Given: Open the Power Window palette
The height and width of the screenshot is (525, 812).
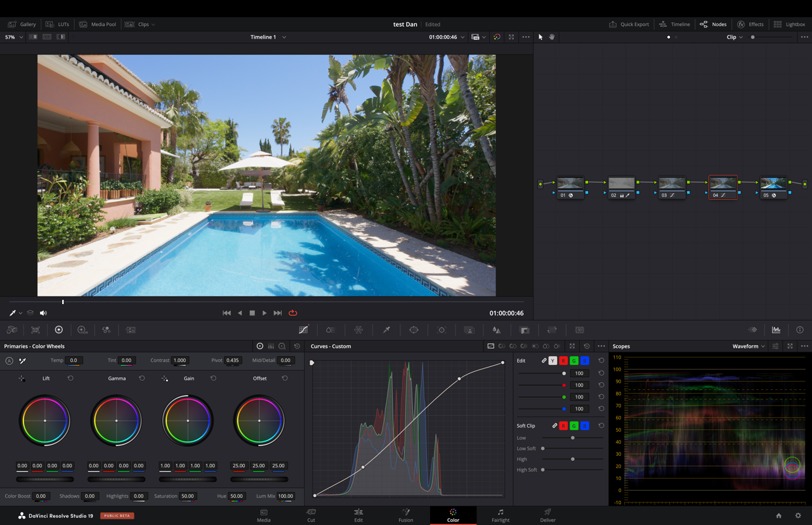Looking at the screenshot, I should coord(414,330).
